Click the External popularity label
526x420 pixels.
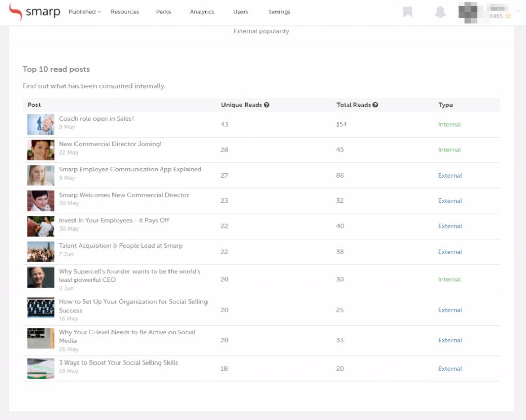tap(261, 31)
